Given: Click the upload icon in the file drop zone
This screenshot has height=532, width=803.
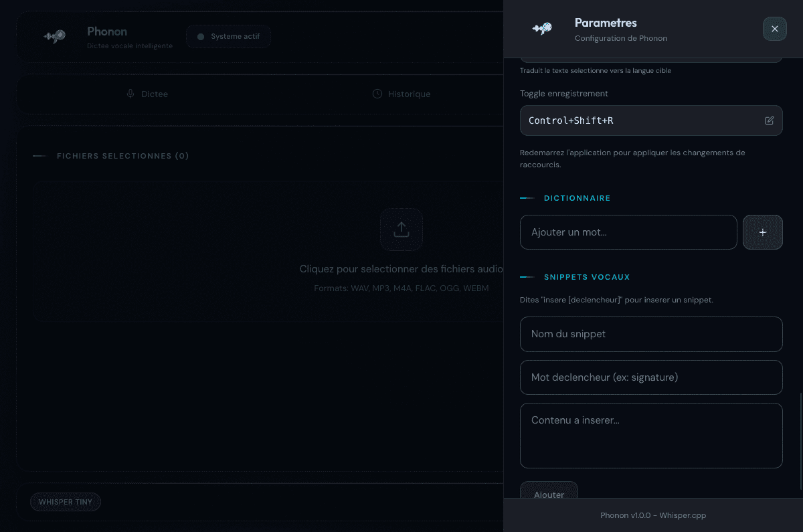Looking at the screenshot, I should [401, 230].
